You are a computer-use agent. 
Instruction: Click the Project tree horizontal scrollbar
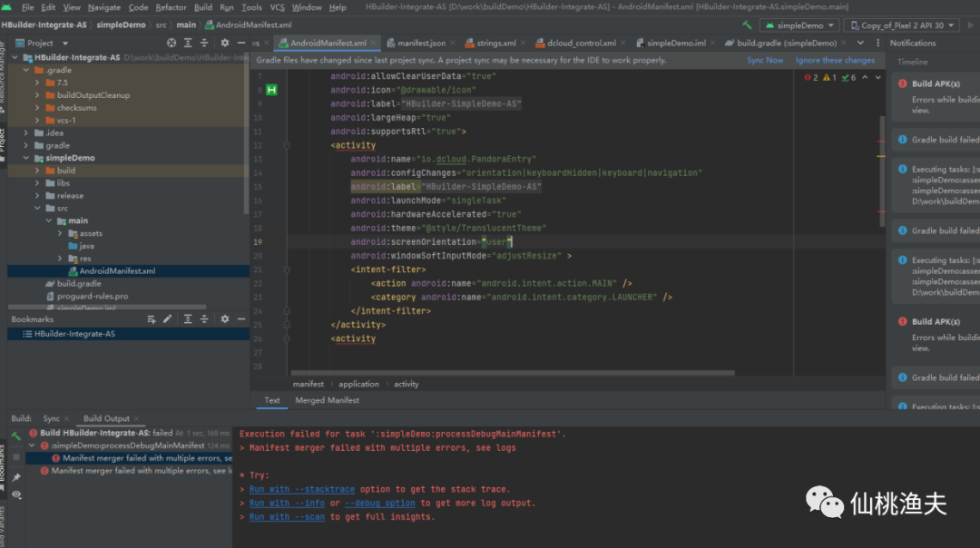(107, 308)
